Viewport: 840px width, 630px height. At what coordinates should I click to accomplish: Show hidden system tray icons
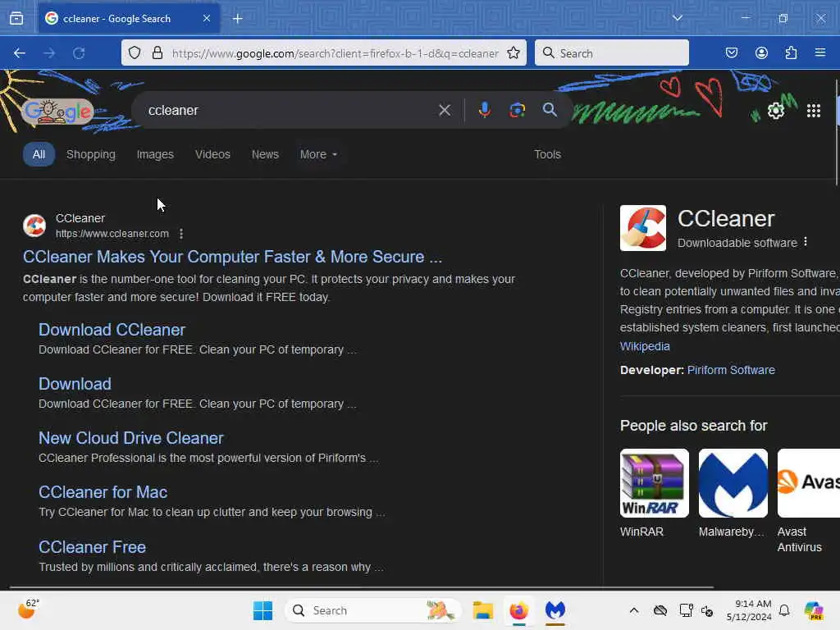click(634, 610)
